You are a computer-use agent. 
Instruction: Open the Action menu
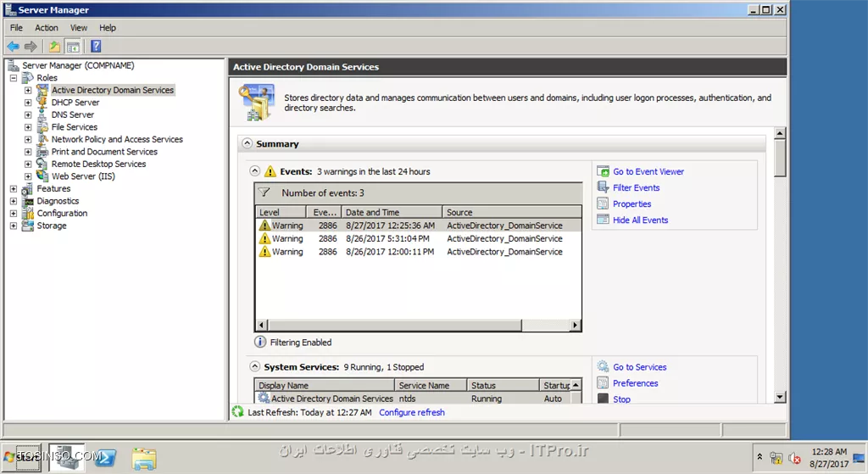47,28
